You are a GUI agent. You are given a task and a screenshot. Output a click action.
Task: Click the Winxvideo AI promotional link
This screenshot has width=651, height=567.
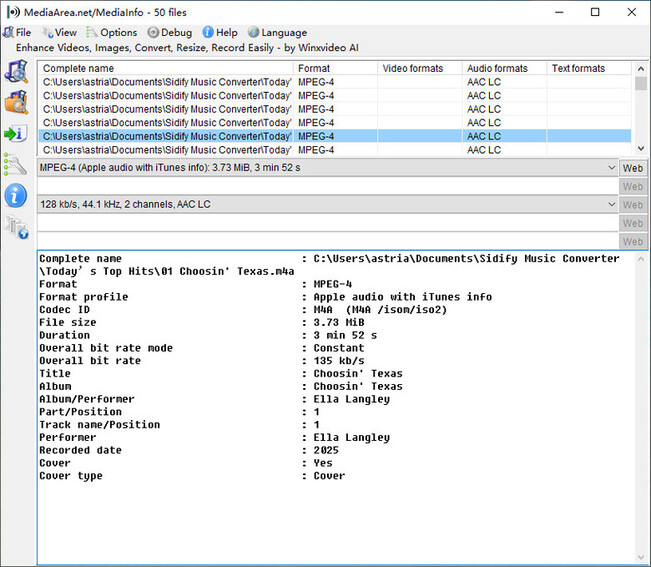(x=187, y=48)
